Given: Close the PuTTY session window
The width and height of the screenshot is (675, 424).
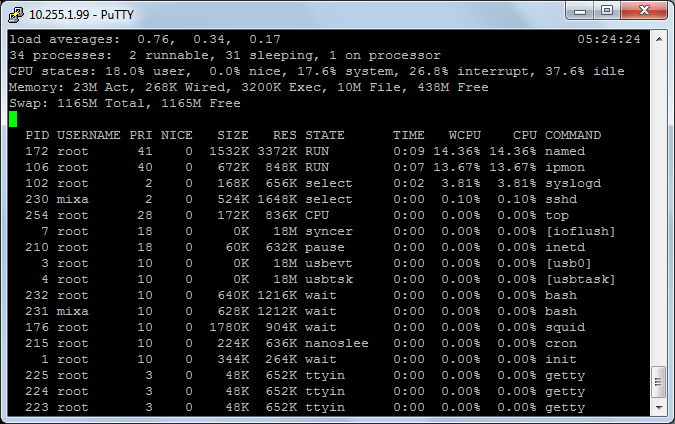Looking at the screenshot, I should tap(644, 11).
